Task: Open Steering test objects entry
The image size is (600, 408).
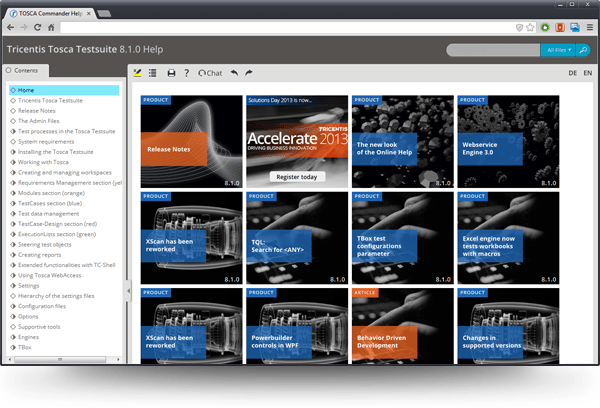Action: pyautogui.click(x=45, y=245)
